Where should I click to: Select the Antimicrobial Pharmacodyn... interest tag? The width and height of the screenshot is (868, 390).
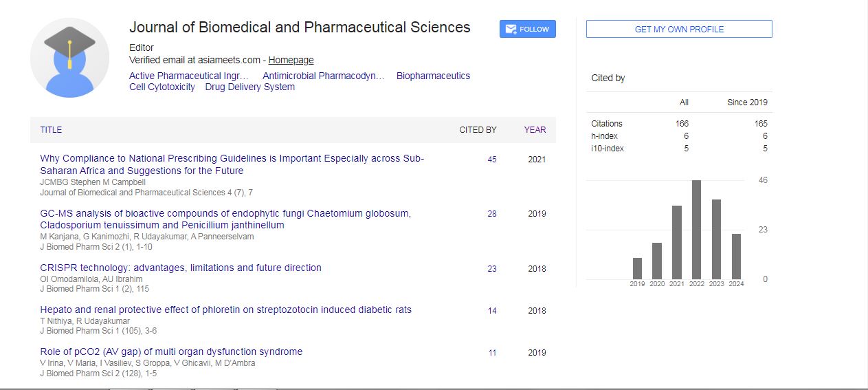tap(323, 76)
